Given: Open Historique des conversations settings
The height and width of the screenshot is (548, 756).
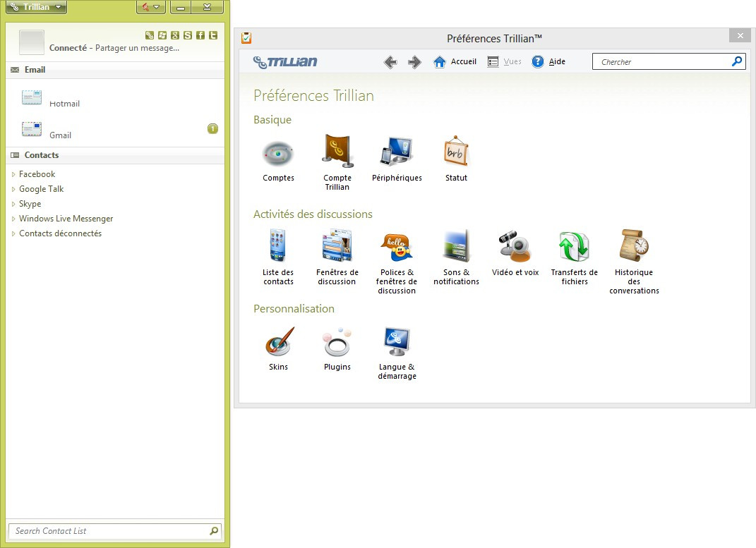Looking at the screenshot, I should tap(634, 262).
